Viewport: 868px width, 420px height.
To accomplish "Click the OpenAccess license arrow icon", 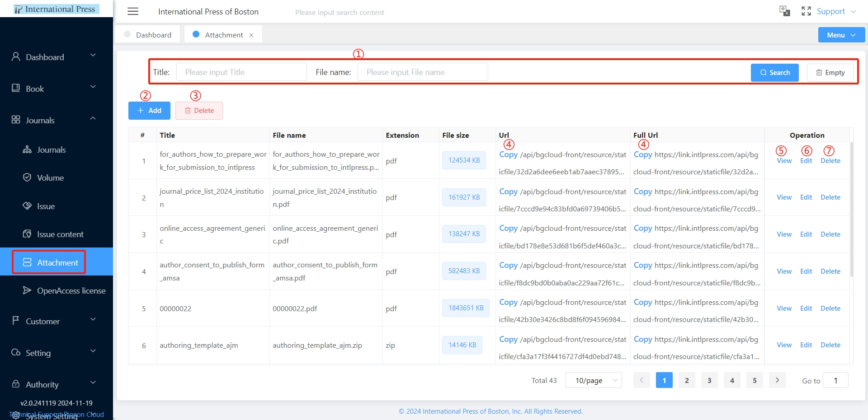I will click(x=27, y=290).
